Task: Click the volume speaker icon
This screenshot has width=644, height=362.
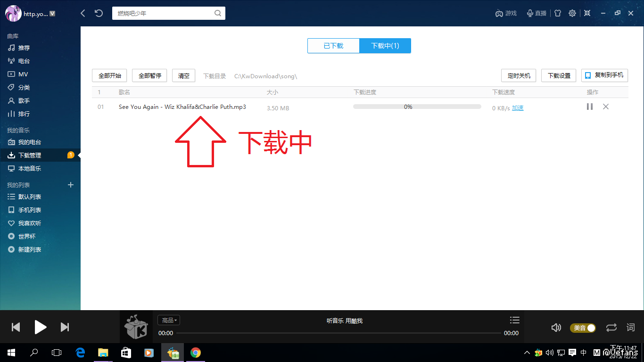Action: click(x=556, y=328)
